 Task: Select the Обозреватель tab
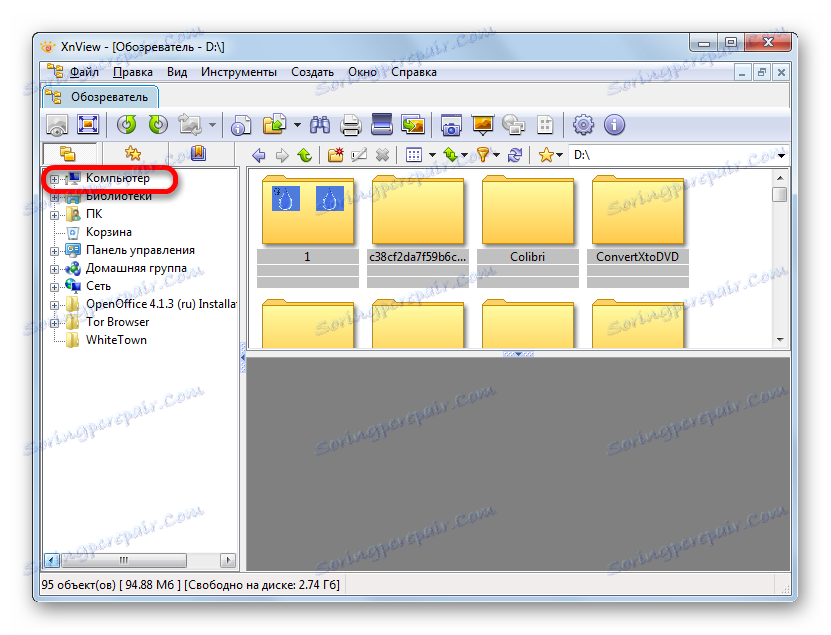coord(101,97)
